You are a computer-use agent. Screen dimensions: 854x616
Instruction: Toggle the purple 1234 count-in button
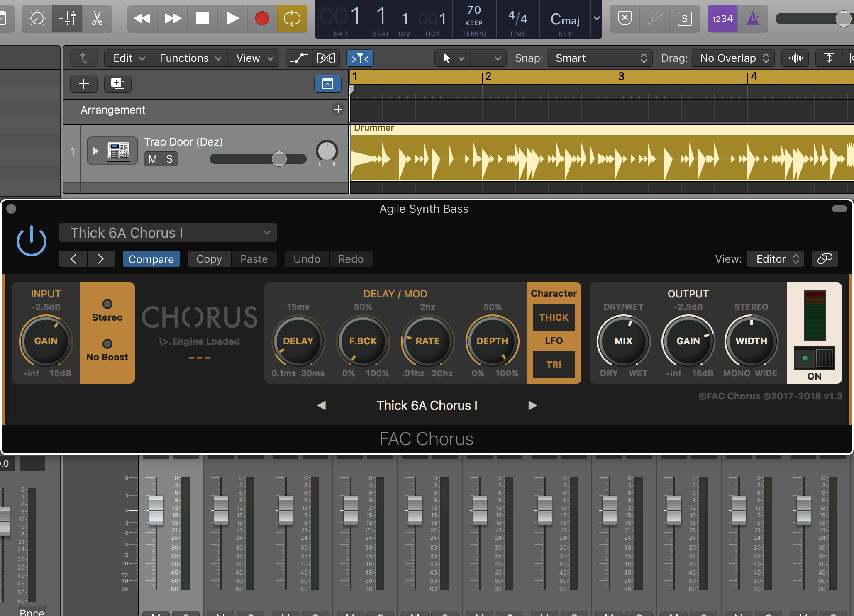point(723,18)
